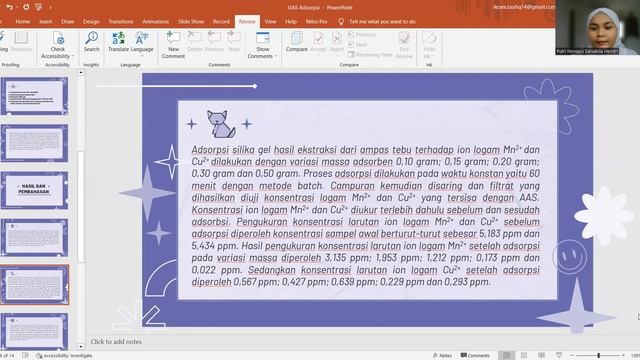
Task: Click the Start From Beginning quick access icon
Action: click(x=39, y=7)
